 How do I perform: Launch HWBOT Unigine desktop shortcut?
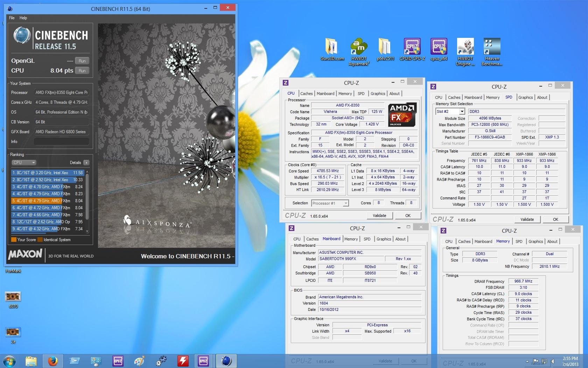coord(465,52)
